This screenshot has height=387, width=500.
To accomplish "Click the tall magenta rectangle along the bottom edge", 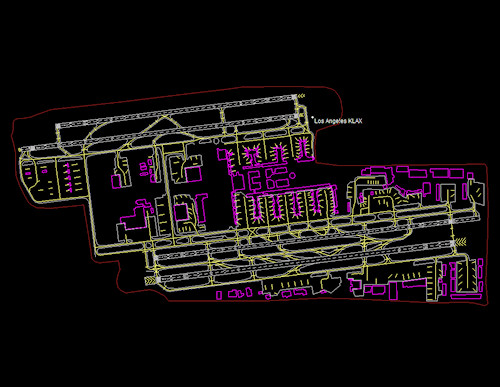I will point(393,291).
